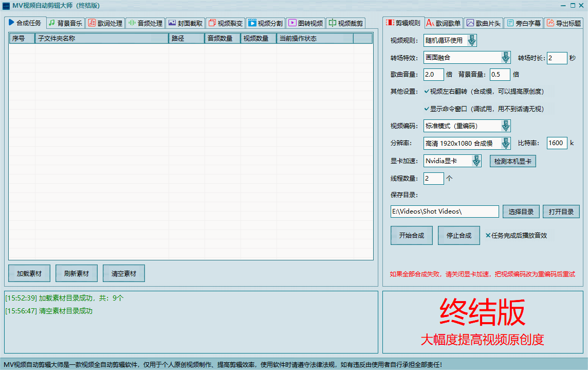Screen dimensions: 588x370
Task: Expand the 分辨率 resolution dropdown
Action: 505,143
